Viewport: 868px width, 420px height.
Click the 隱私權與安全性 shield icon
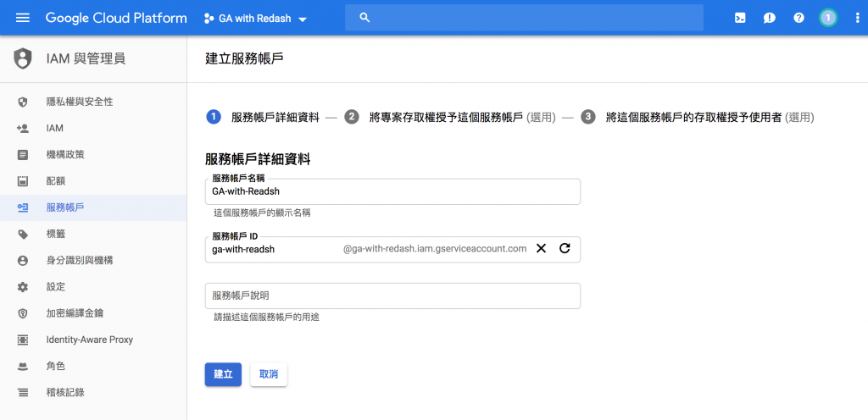click(23, 102)
